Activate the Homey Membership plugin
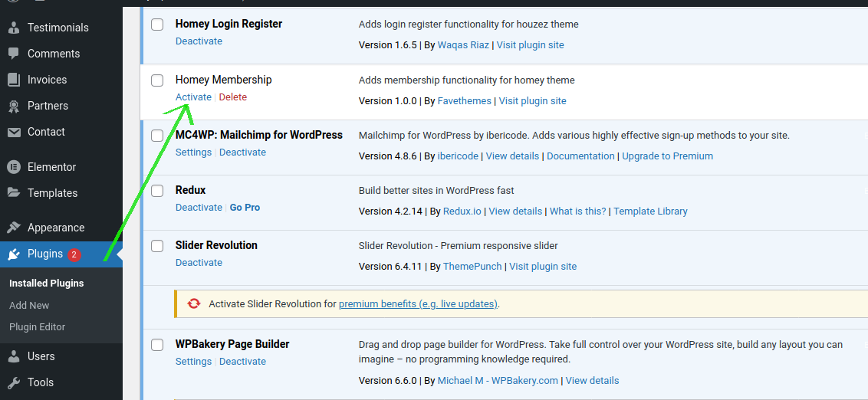This screenshot has width=868, height=400. pyautogui.click(x=193, y=97)
